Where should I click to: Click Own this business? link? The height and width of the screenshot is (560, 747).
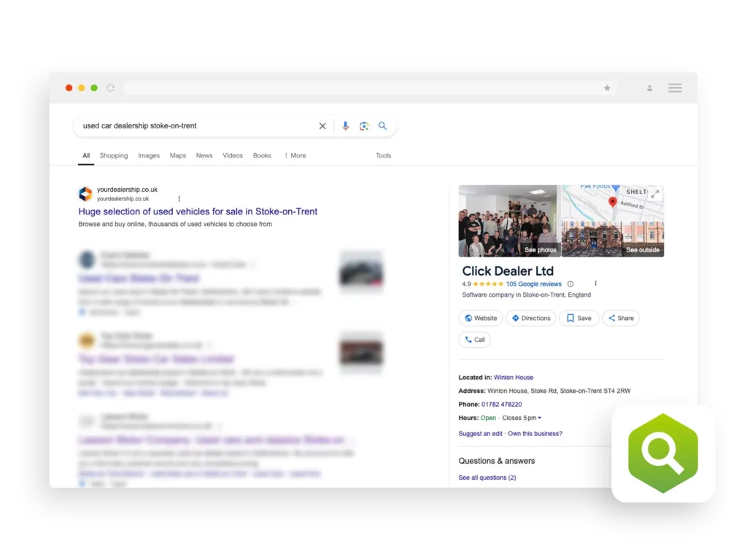[535, 434]
